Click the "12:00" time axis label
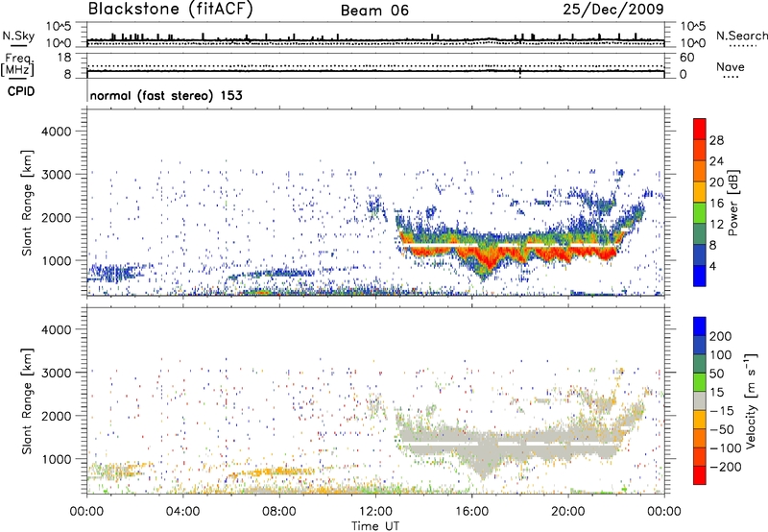Screen dimensions: 768x532 pos(375,512)
